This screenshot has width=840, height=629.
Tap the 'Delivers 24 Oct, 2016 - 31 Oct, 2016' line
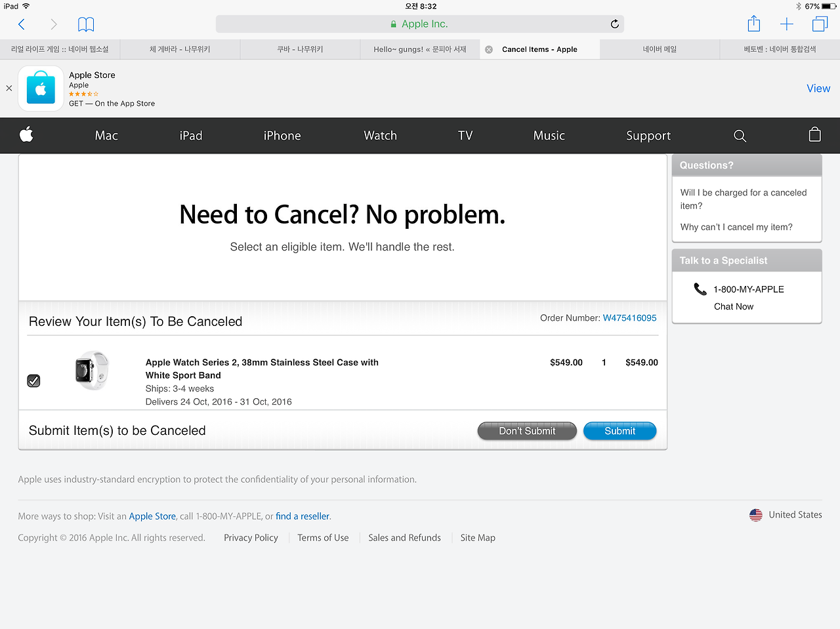[x=219, y=402]
